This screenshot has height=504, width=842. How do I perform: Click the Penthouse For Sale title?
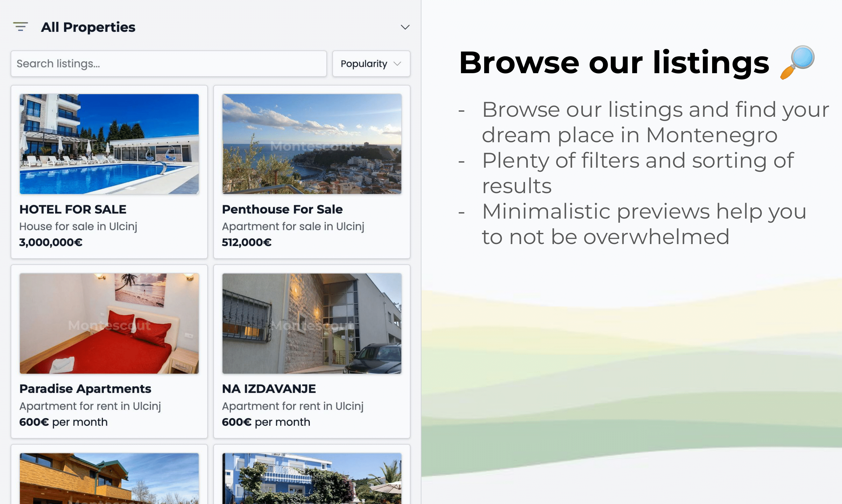click(x=282, y=209)
